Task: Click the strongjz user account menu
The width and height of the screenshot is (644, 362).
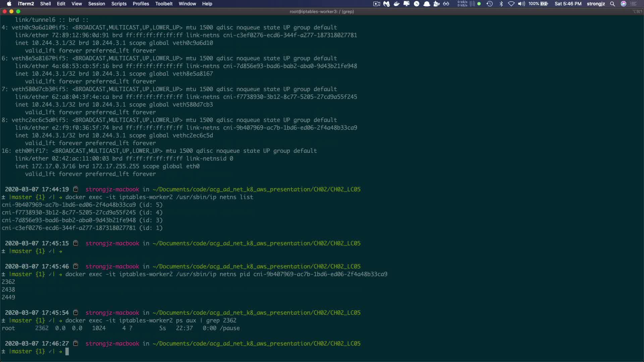Action: tap(596, 4)
